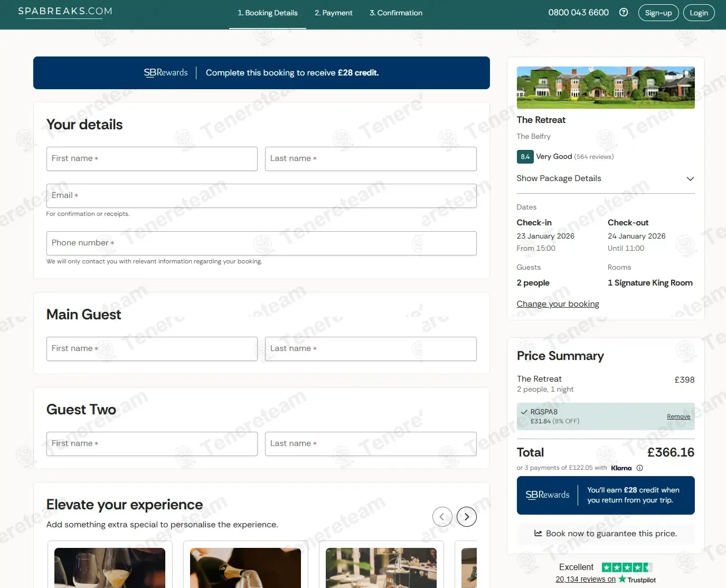The width and height of the screenshot is (726, 588).
Task: Click the help question mark icon
Action: tap(624, 13)
